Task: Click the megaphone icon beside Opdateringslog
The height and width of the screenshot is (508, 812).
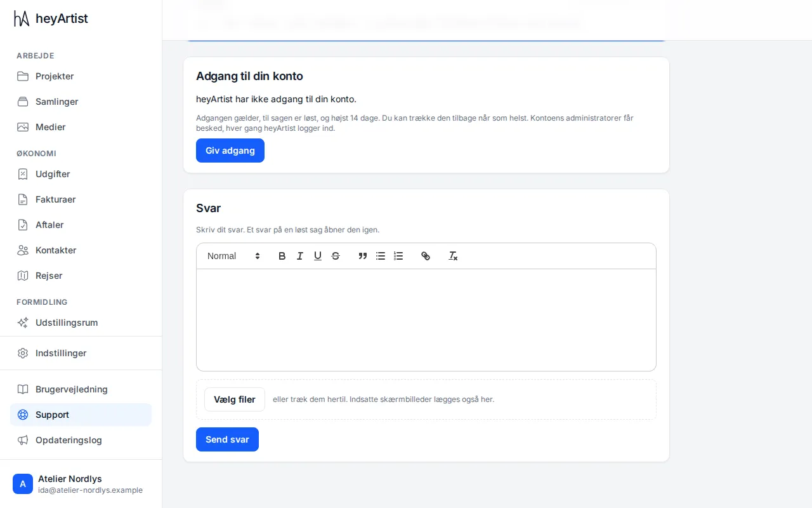Action: 23,440
